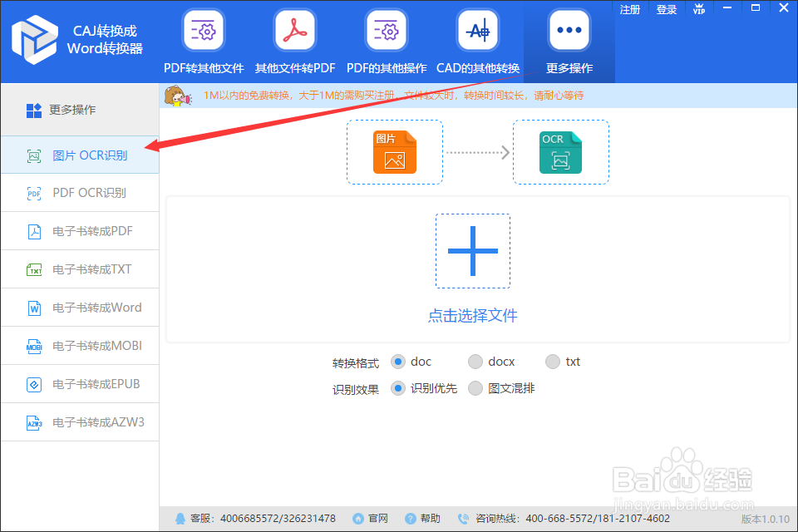Open the 更多操作 panel

[569, 42]
